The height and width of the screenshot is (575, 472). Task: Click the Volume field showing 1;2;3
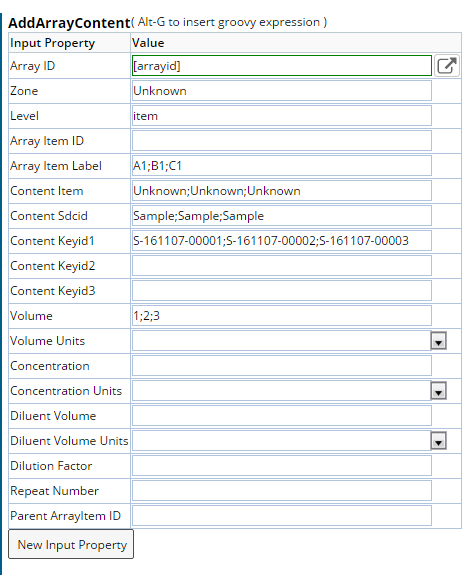(x=282, y=316)
